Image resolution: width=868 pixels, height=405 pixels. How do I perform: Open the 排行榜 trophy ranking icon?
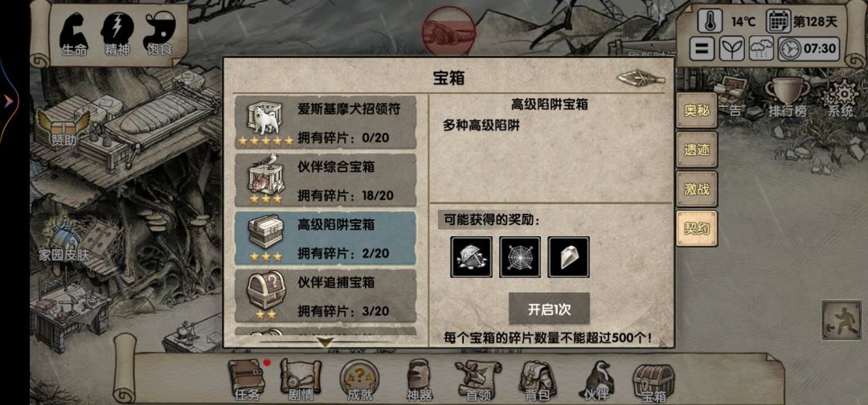[x=787, y=97]
